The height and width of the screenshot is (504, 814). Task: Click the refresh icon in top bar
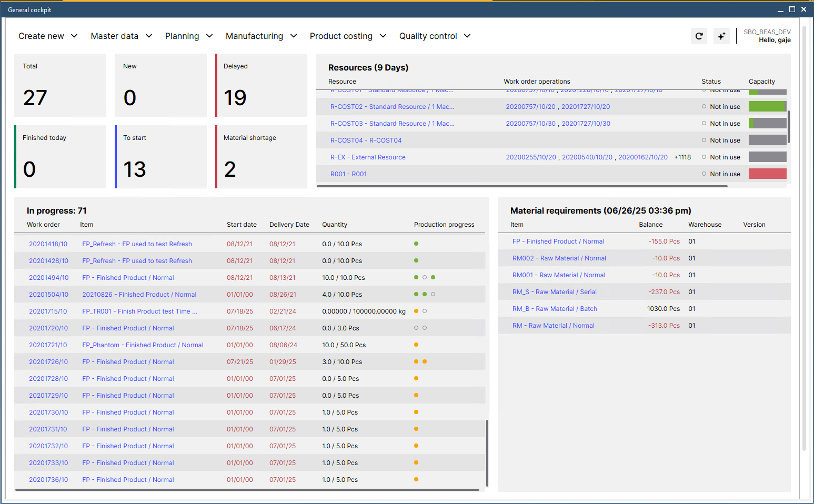point(699,36)
